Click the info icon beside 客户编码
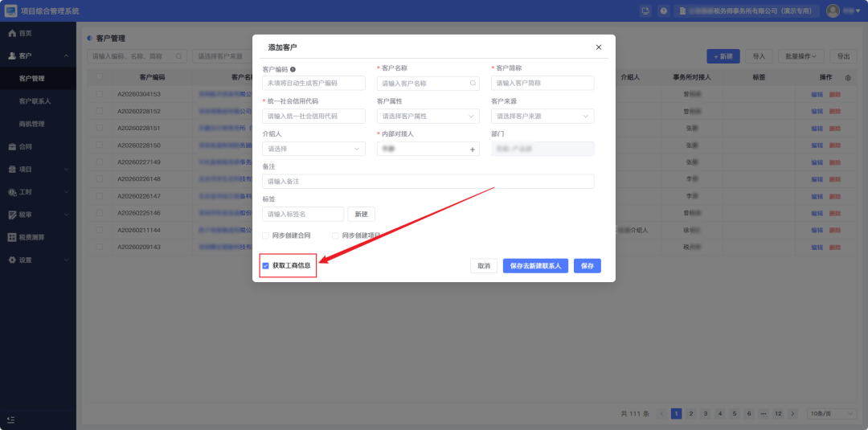 (x=293, y=69)
